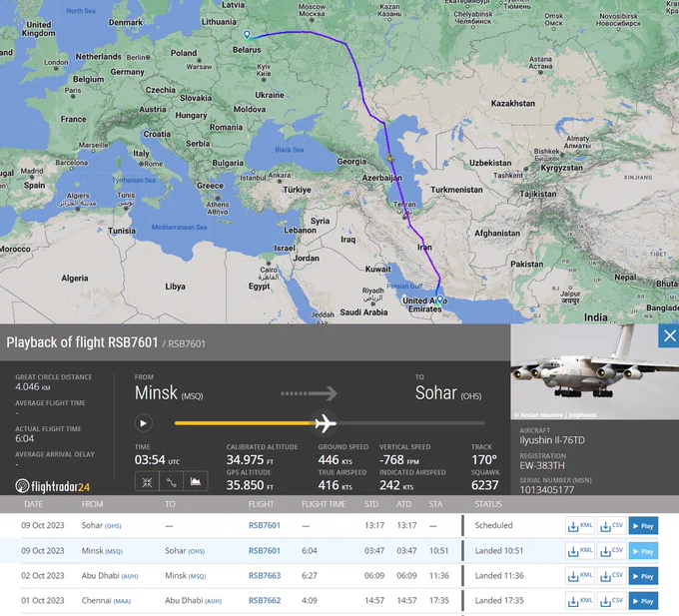Click the Sohar (OHS) destination heading

(x=448, y=393)
